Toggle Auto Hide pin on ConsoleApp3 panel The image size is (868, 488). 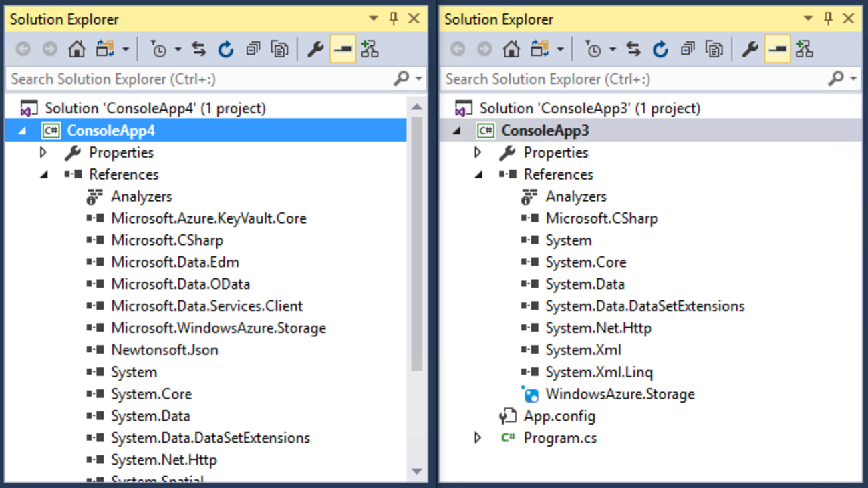[x=828, y=19]
